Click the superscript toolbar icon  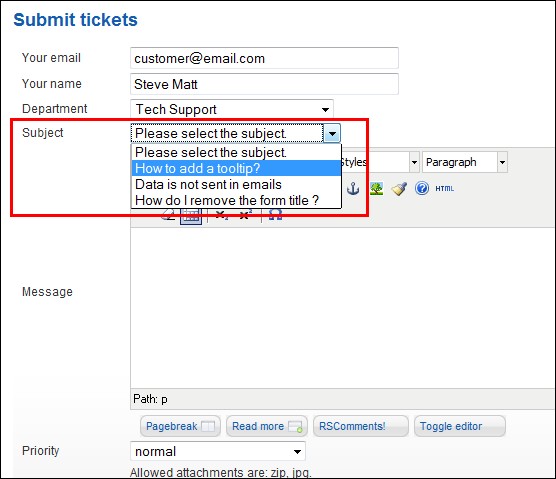245,215
